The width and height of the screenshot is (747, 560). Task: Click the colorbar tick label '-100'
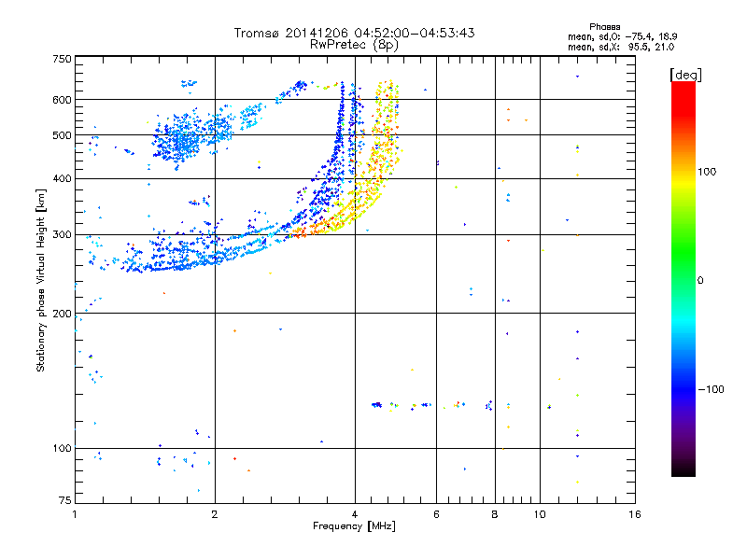pos(711,389)
